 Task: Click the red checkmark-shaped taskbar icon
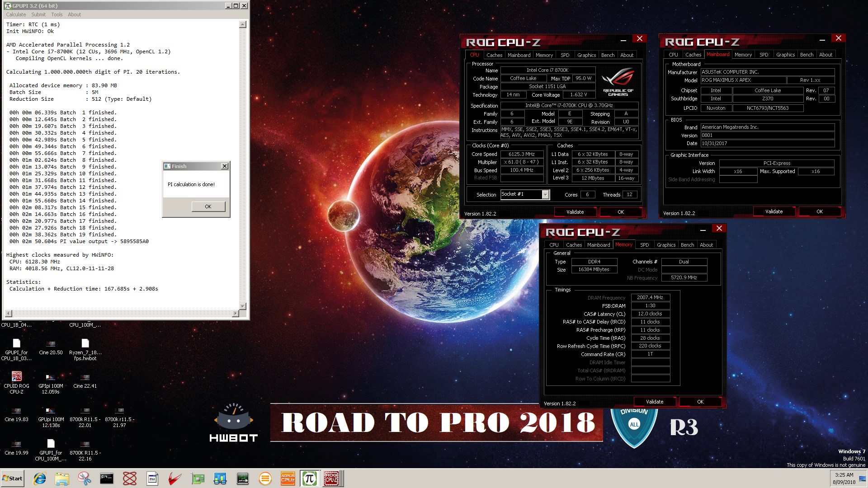pyautogui.click(x=175, y=478)
